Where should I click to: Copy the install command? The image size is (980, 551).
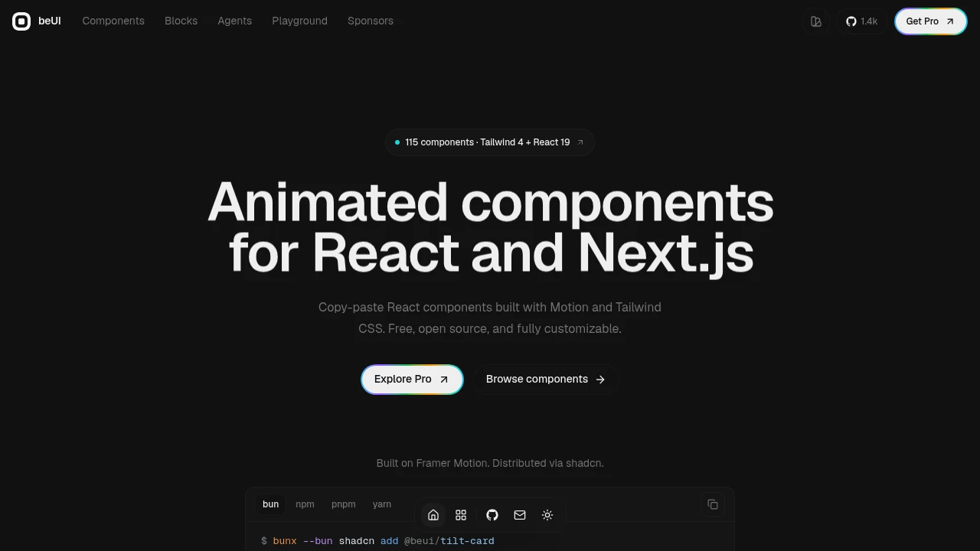pos(713,504)
